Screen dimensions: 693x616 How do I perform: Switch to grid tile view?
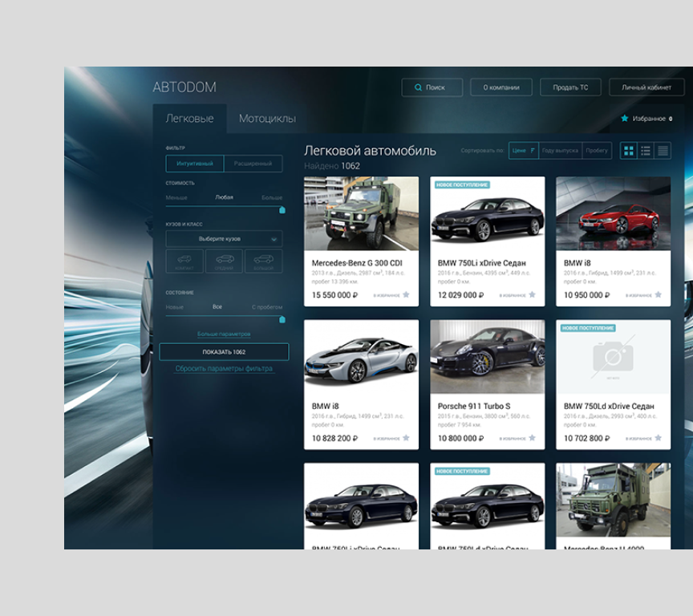tap(628, 151)
